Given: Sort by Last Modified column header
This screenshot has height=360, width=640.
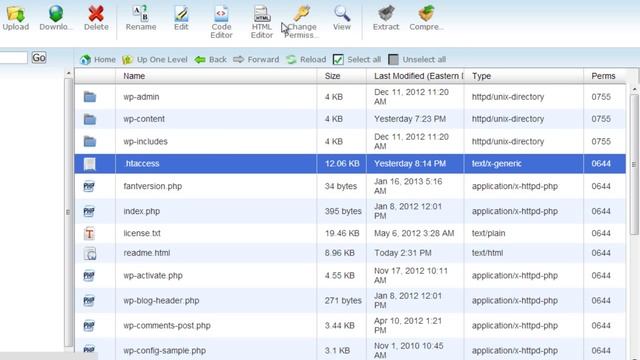Looking at the screenshot, I should [x=419, y=76].
